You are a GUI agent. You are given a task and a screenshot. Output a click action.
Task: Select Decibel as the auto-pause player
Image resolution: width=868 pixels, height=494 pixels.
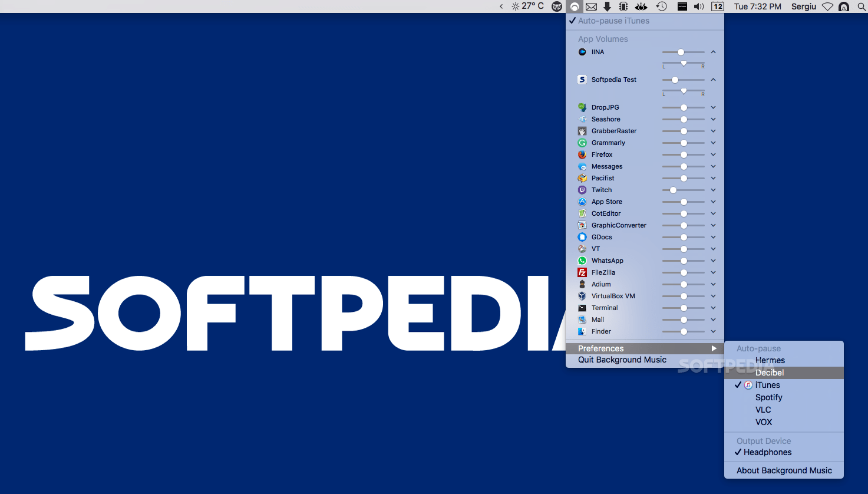tap(784, 373)
